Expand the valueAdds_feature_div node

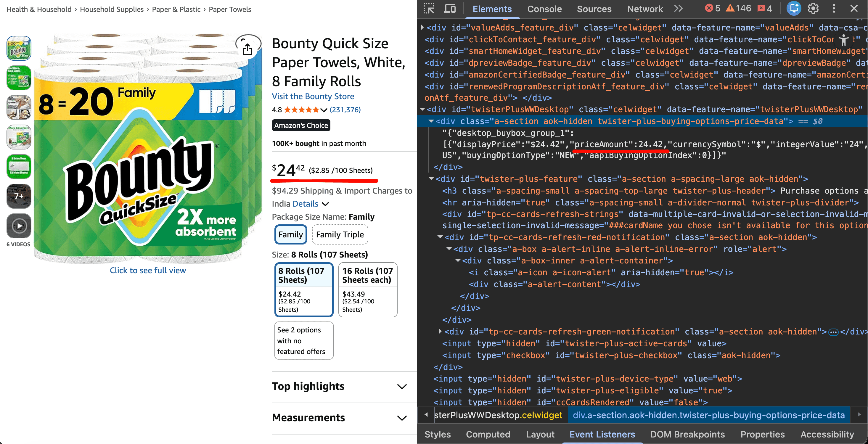pyautogui.click(x=422, y=27)
